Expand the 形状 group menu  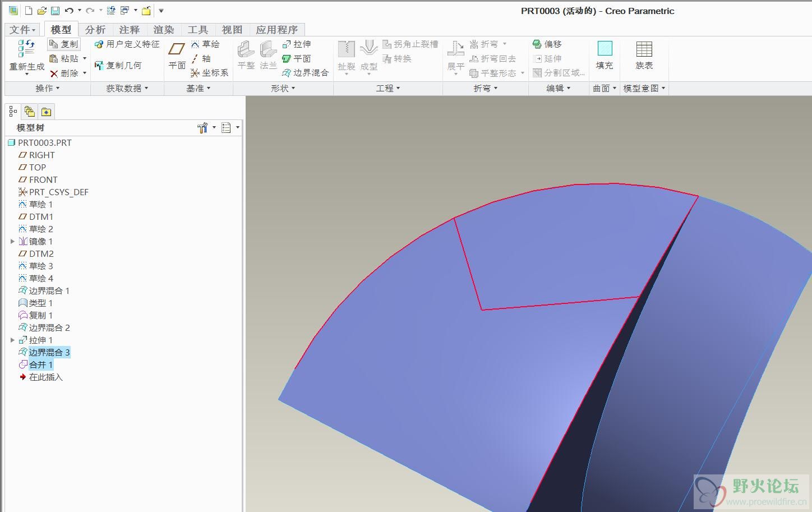(x=283, y=88)
